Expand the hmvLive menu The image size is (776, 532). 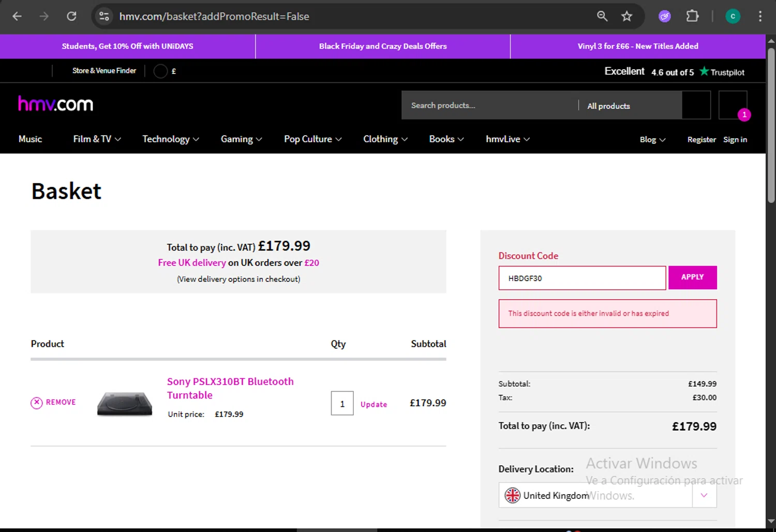pos(508,139)
